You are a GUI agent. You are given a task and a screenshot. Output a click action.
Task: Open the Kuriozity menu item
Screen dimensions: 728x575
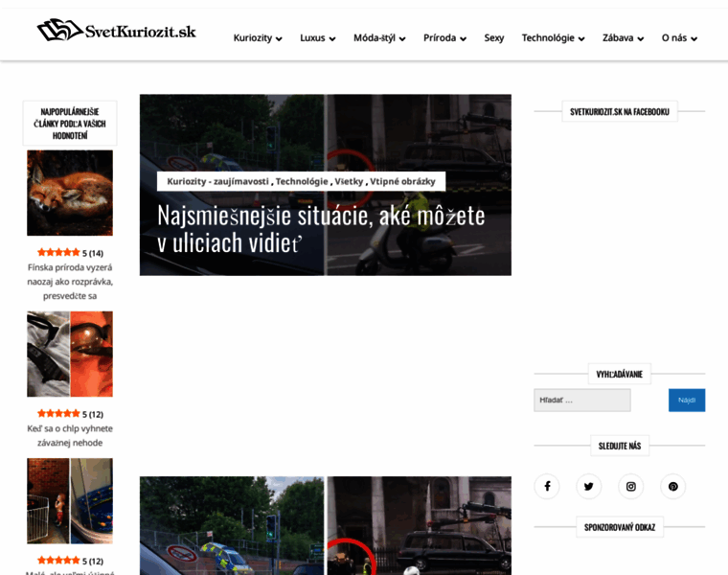[253, 38]
